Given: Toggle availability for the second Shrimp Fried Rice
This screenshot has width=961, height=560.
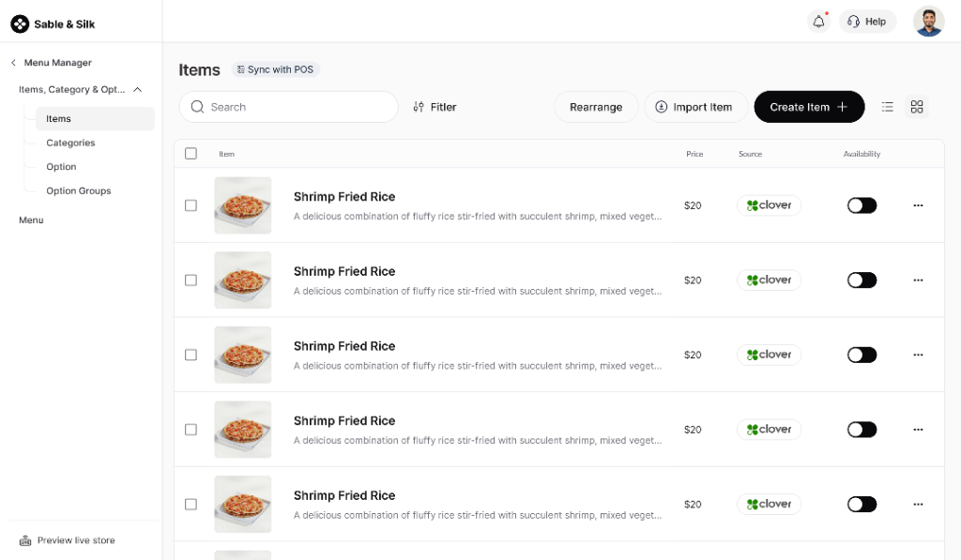Looking at the screenshot, I should coord(862,280).
